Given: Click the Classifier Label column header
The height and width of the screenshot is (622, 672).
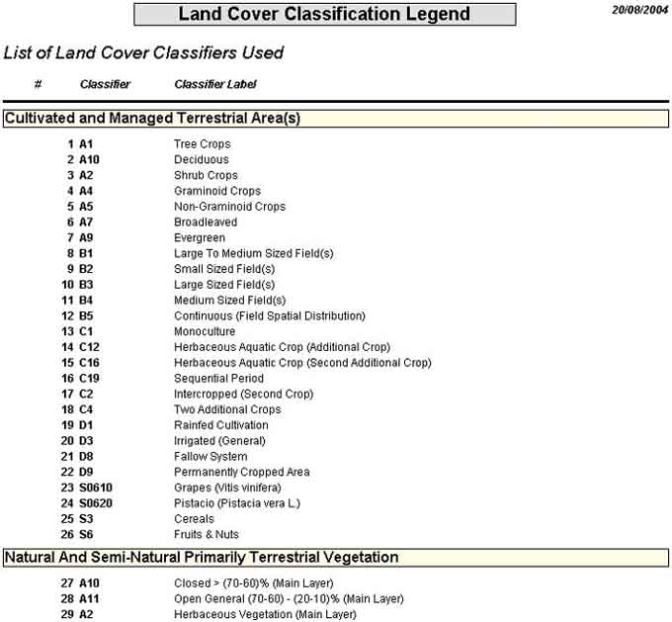Looking at the screenshot, I should pos(214,84).
